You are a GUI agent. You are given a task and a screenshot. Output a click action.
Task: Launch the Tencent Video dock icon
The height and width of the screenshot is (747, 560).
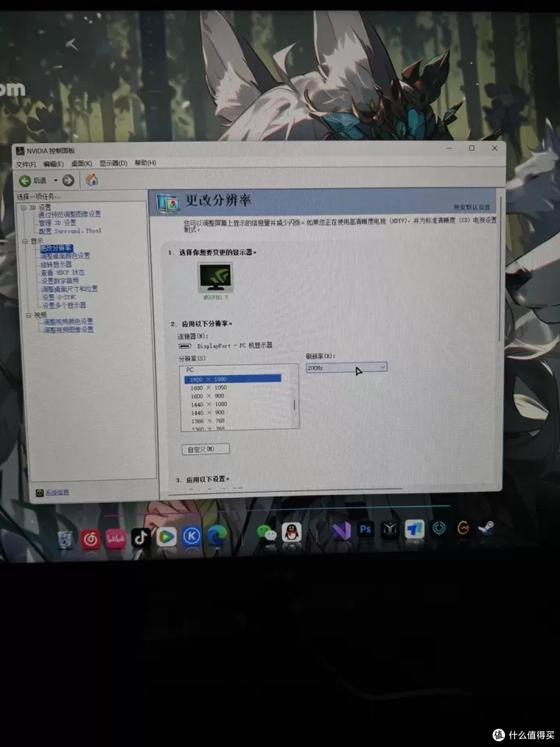pyautogui.click(x=166, y=537)
